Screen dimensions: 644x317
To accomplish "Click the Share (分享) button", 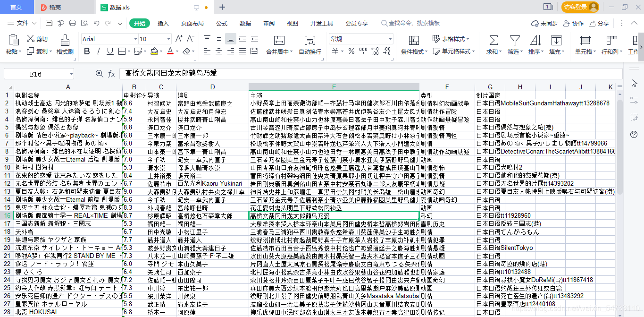I will click(599, 23).
